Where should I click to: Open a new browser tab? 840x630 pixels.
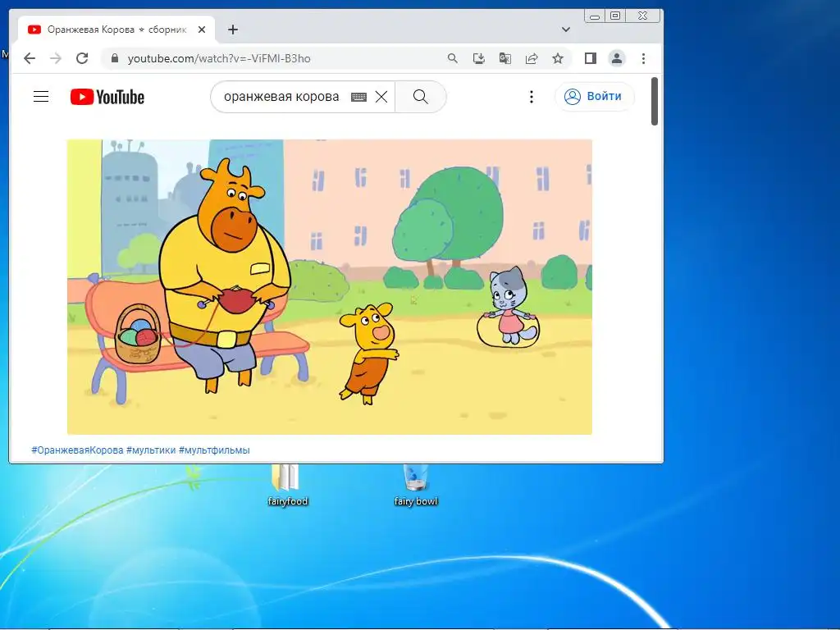[x=232, y=30]
